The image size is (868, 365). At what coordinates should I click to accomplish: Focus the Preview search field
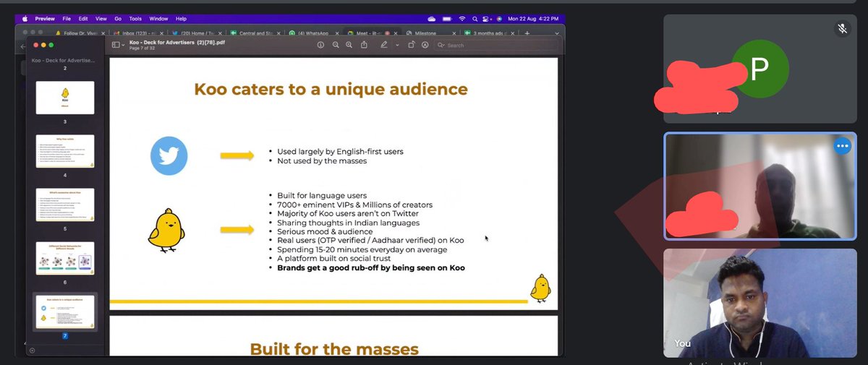pyautogui.click(x=497, y=45)
